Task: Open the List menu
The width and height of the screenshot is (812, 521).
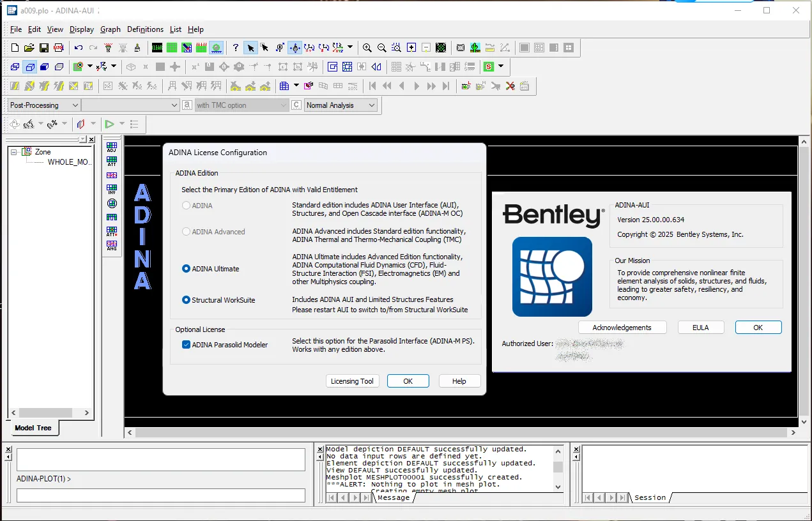Action: click(176, 29)
